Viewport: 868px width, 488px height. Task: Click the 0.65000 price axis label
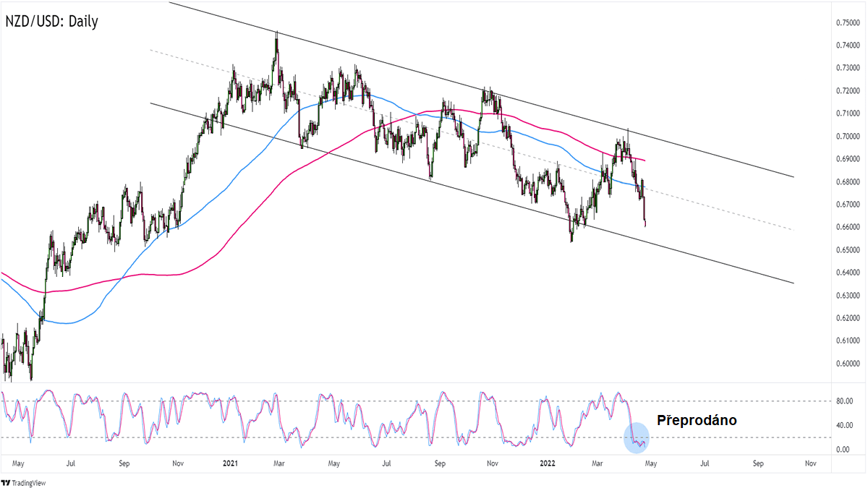pyautogui.click(x=848, y=250)
